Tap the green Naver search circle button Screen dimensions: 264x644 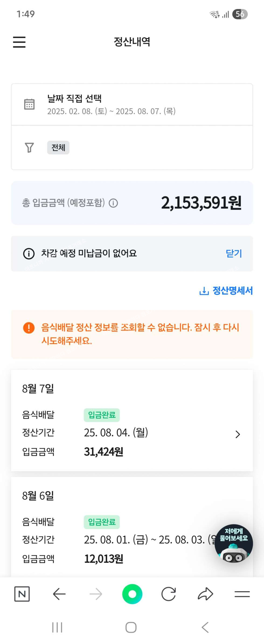point(132,594)
